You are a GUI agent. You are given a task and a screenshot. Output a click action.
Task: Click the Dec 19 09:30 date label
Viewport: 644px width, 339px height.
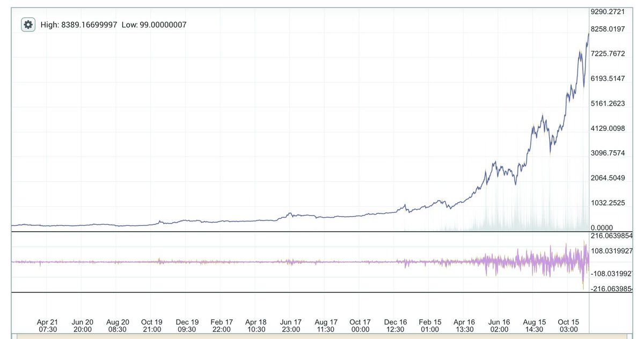click(187, 326)
